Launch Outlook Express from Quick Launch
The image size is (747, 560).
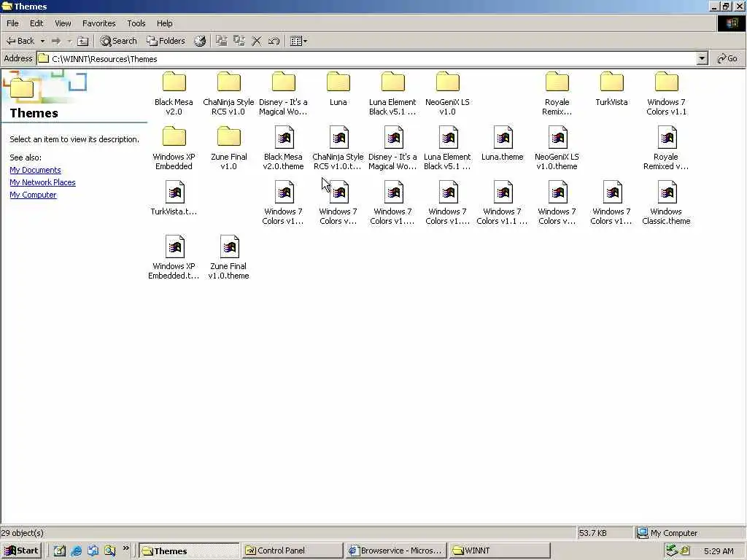[x=93, y=551]
